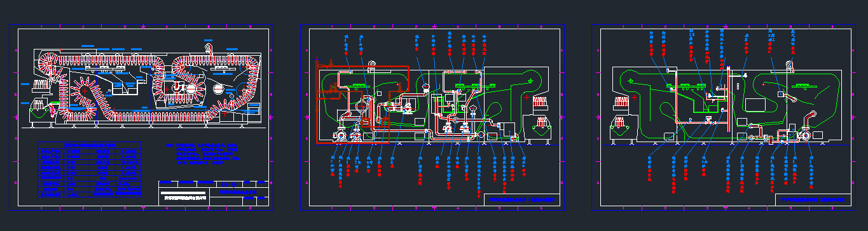
Task: Select the parts table on the left sheet
Action: 89,169
